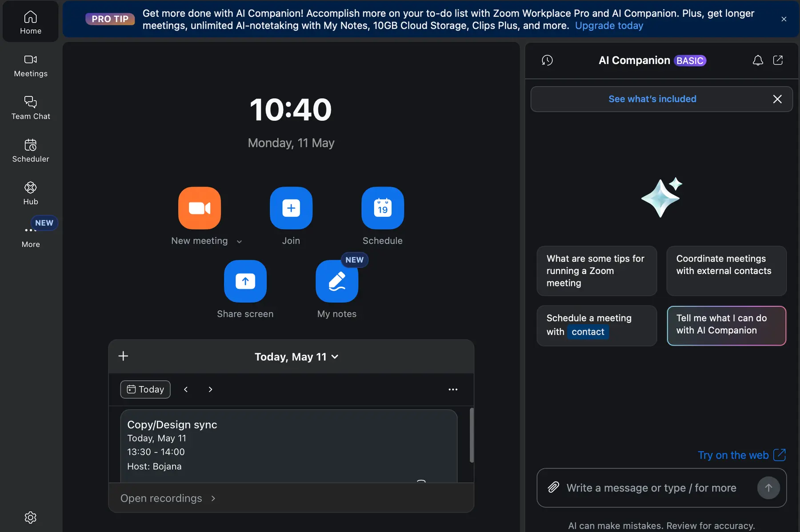Open the Copy/Design sync meeting card
This screenshot has width=800, height=532.
coord(289,446)
